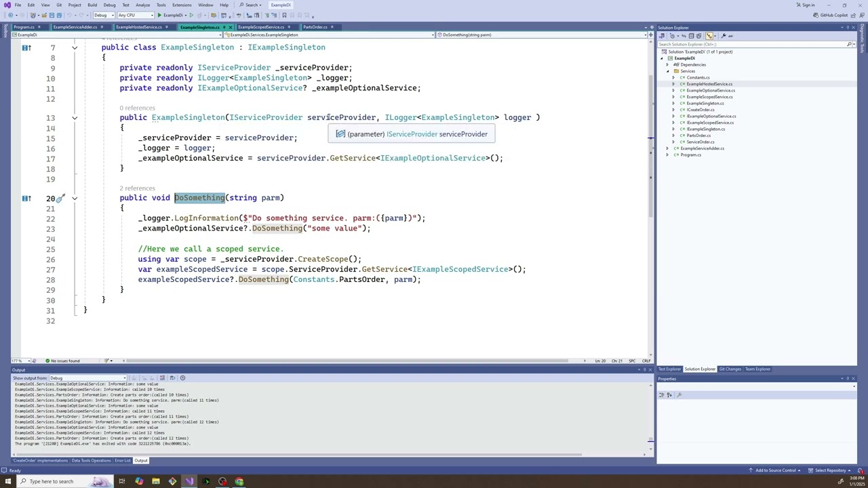
Task: Click the Start Without Debugging outline play icon
Action: 191,15
